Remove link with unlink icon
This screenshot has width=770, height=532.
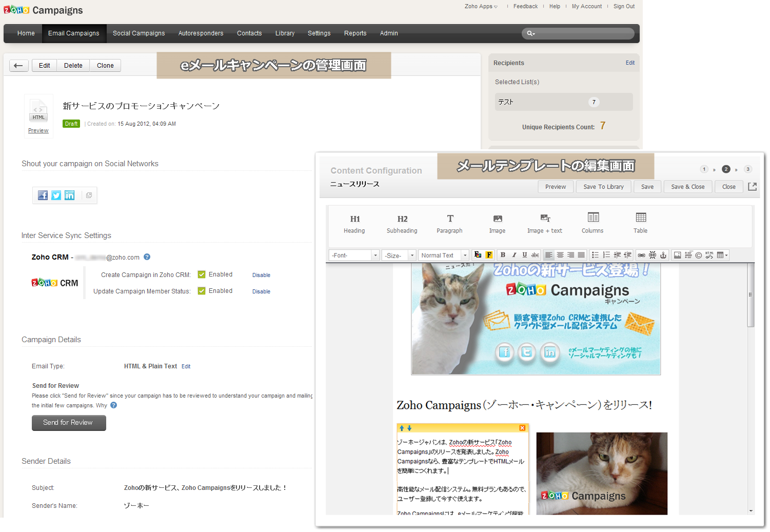(653, 255)
